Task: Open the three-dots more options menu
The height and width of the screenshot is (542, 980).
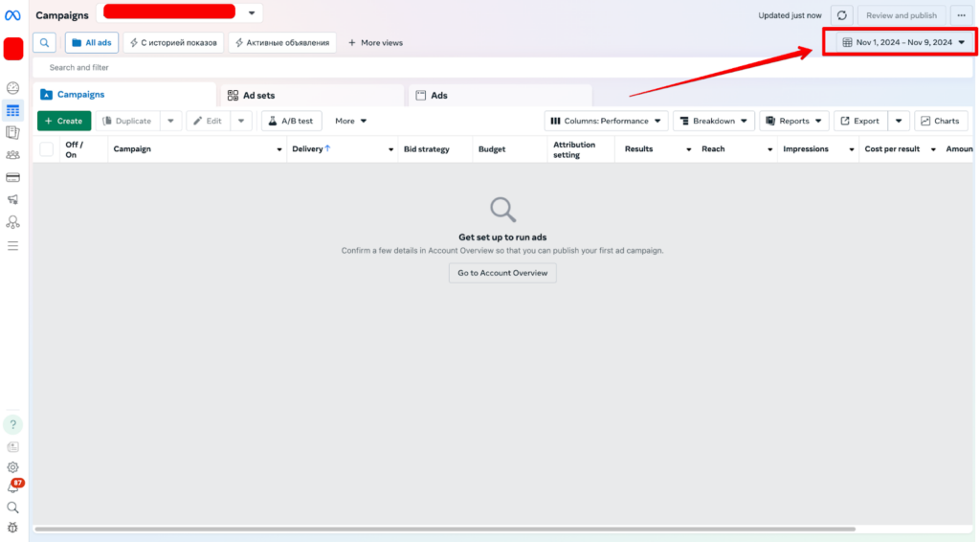Action: pos(961,15)
